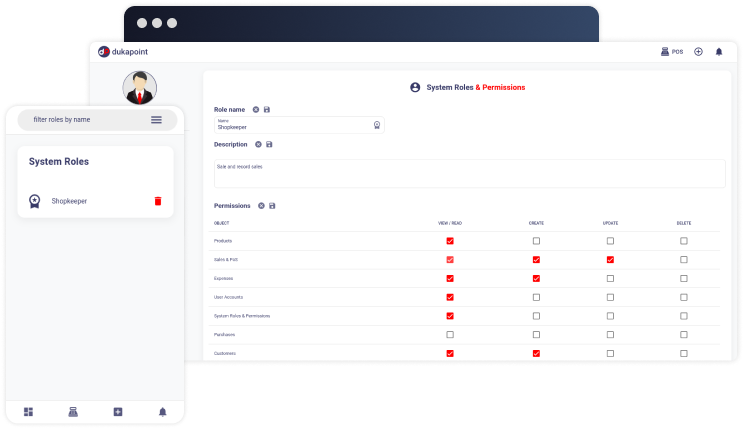Open the POS register icon in top bar
744x429 pixels.
(665, 51)
